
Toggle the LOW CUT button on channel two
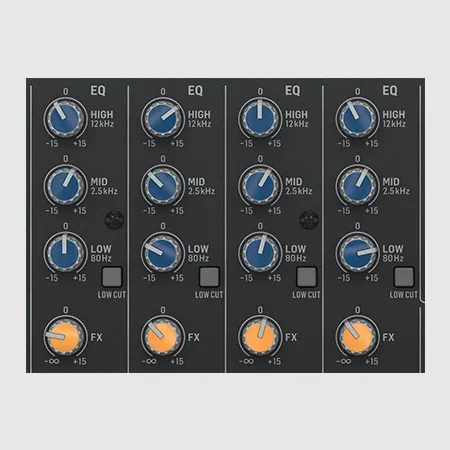click(x=209, y=277)
